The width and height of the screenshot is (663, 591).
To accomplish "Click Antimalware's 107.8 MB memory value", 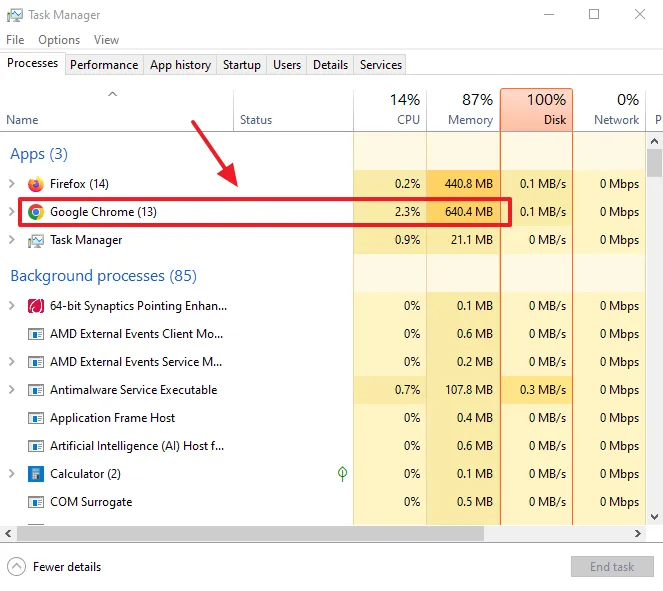I will [468, 390].
